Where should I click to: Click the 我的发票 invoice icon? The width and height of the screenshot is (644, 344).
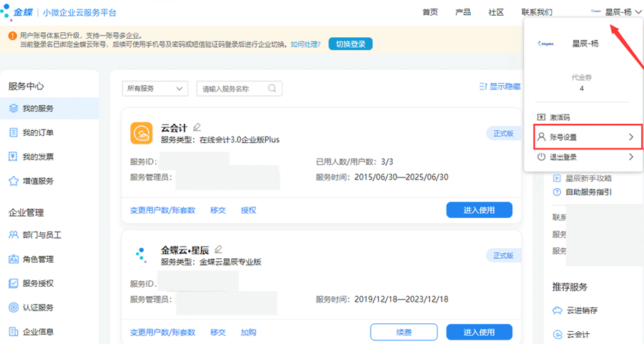click(x=14, y=157)
